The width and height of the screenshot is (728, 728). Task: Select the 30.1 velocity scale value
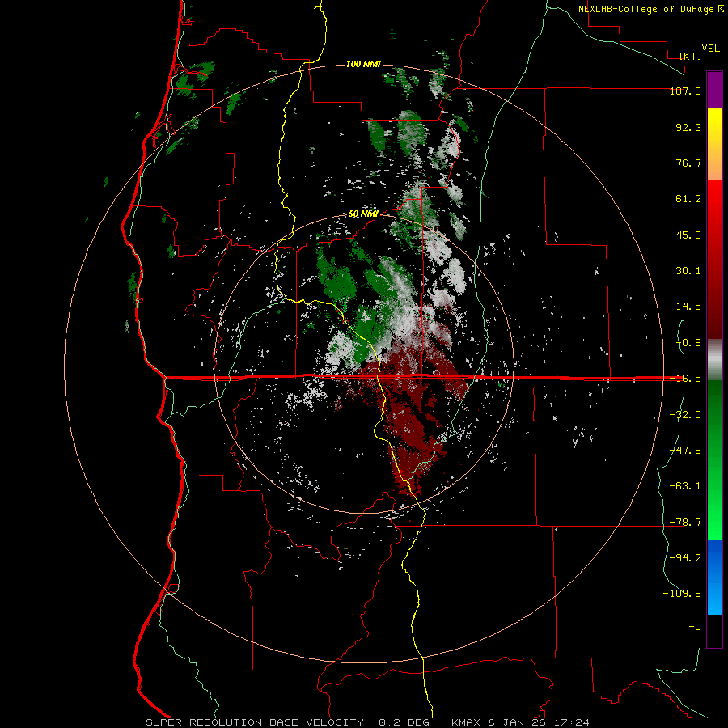pyautogui.click(x=688, y=271)
